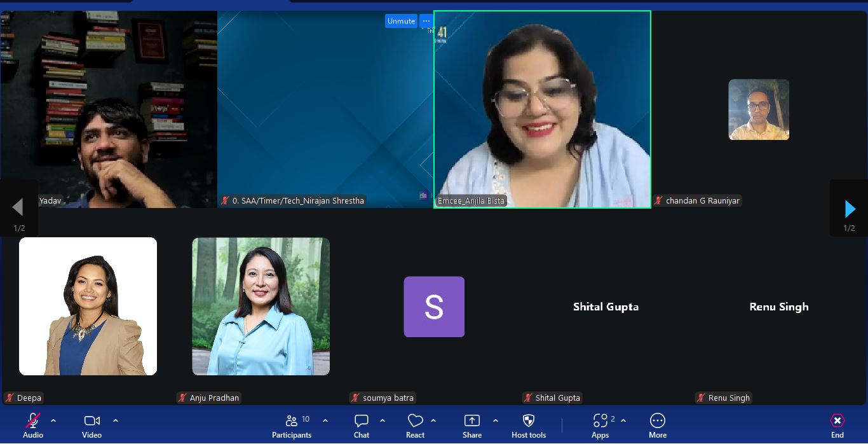This screenshot has height=444, width=868.
Task: Unmute the microphone using Audio icon
Action: click(x=33, y=421)
